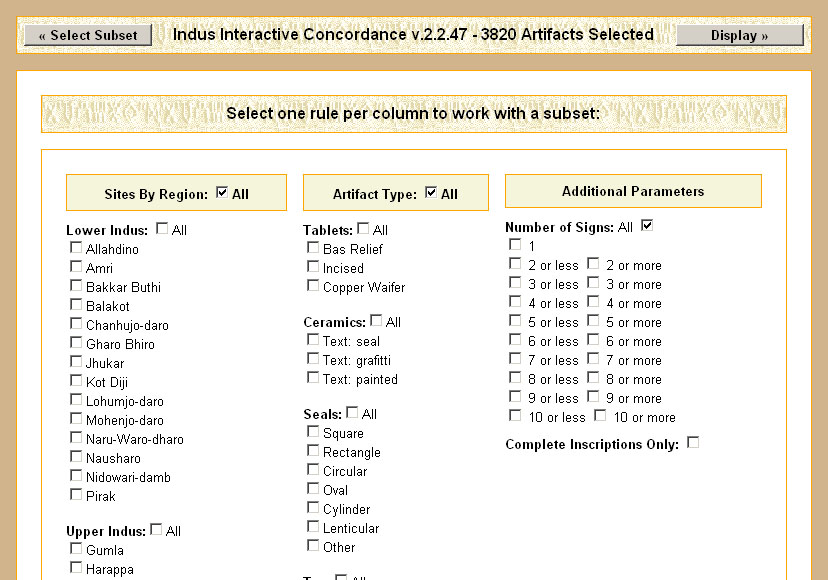Select the 8 or more checkbox
This screenshot has width=828, height=580.
pos(593,377)
